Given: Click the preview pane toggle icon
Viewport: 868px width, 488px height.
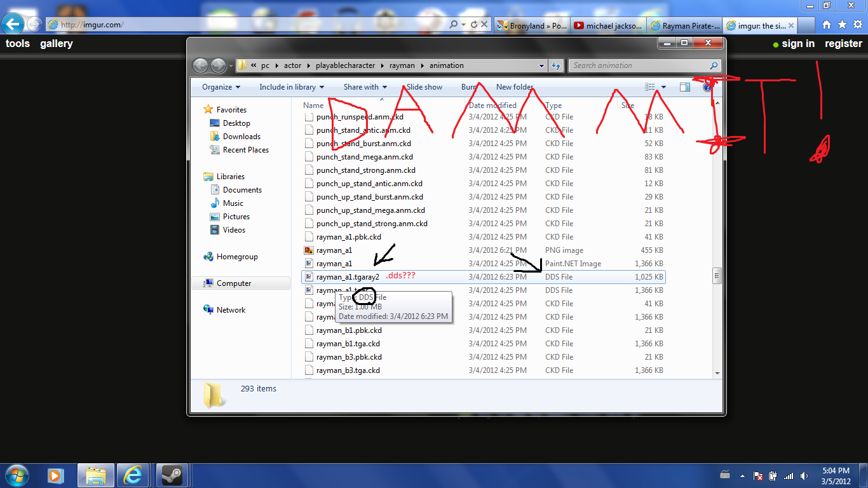Looking at the screenshot, I should (x=685, y=87).
